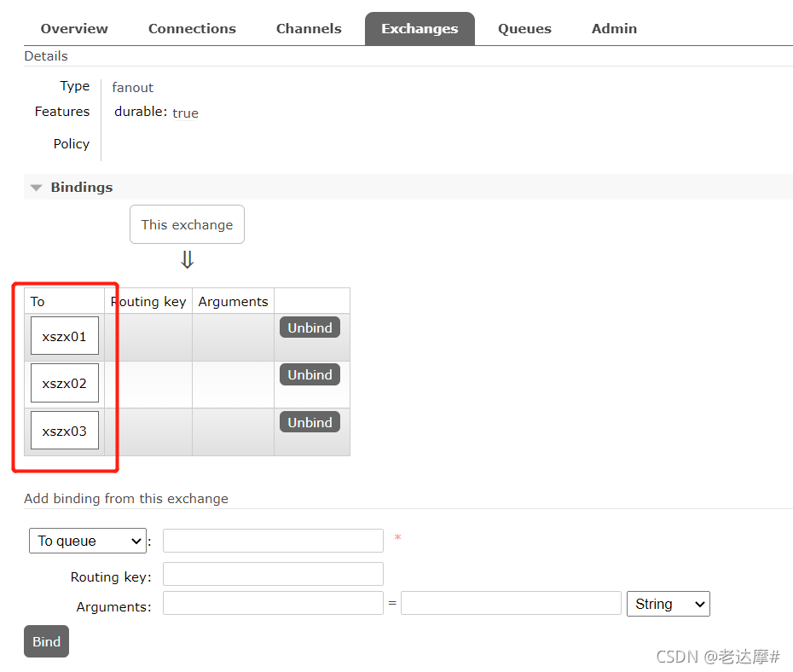This screenshot has width=793, height=672.
Task: Open the Overview tab
Action: click(74, 29)
